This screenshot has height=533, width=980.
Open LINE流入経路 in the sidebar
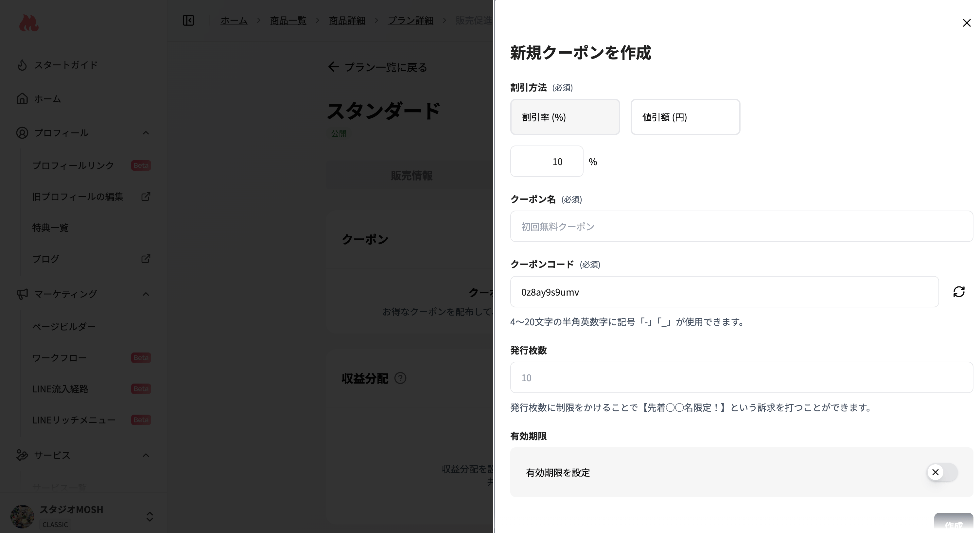point(60,389)
